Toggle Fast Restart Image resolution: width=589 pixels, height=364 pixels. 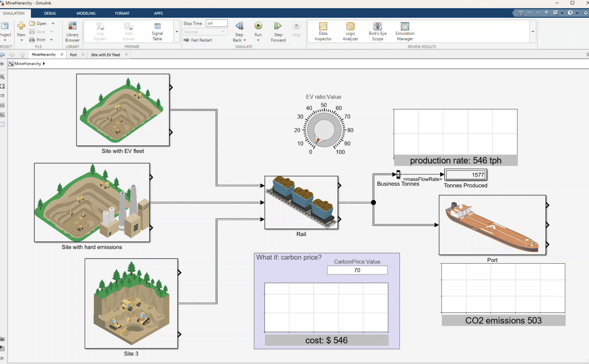198,40
